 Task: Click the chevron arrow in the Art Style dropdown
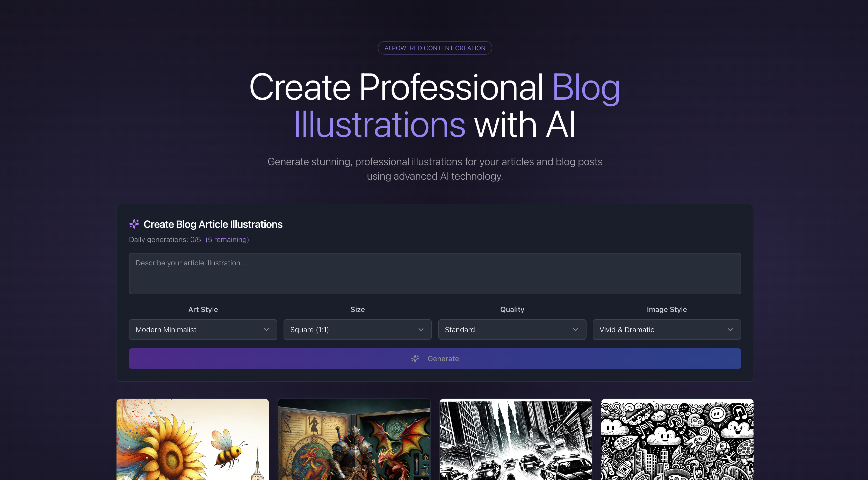point(266,329)
